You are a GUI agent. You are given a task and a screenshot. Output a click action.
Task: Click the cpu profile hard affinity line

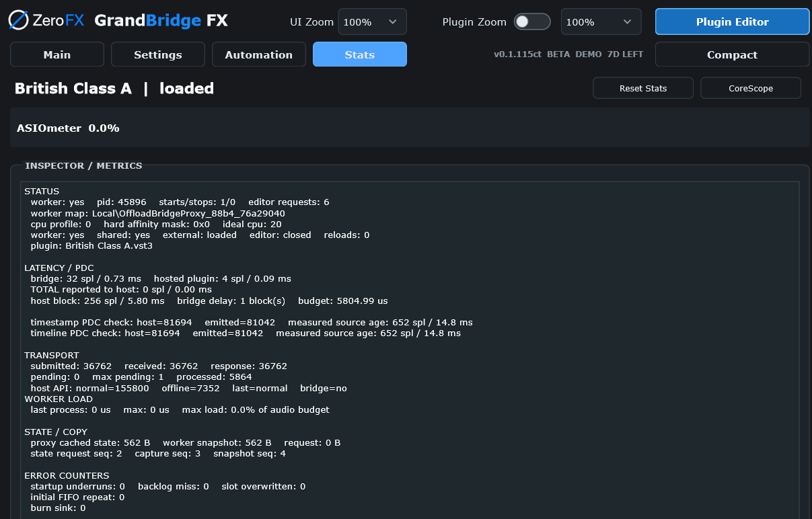tap(156, 224)
